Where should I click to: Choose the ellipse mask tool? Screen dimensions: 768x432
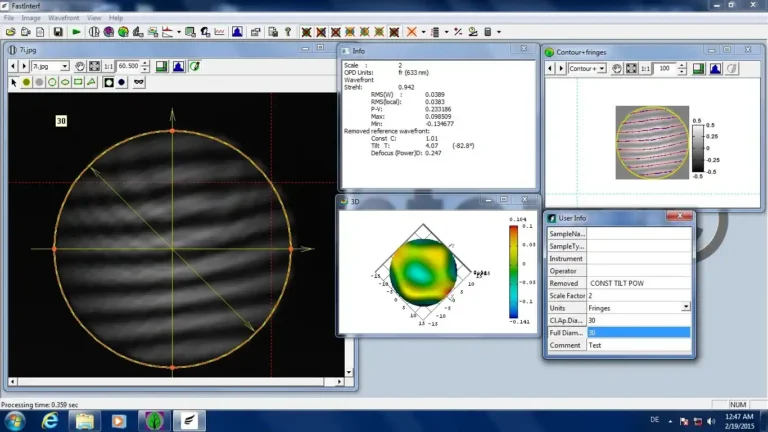pos(65,82)
